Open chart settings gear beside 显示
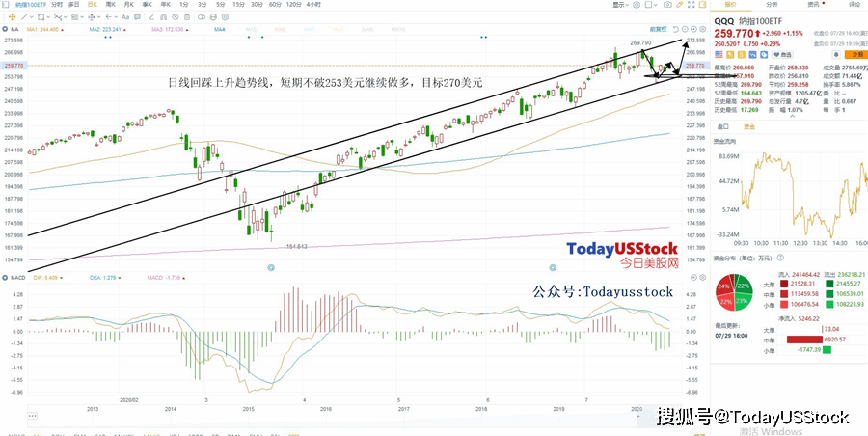This screenshot has width=868, height=436. tap(637, 5)
